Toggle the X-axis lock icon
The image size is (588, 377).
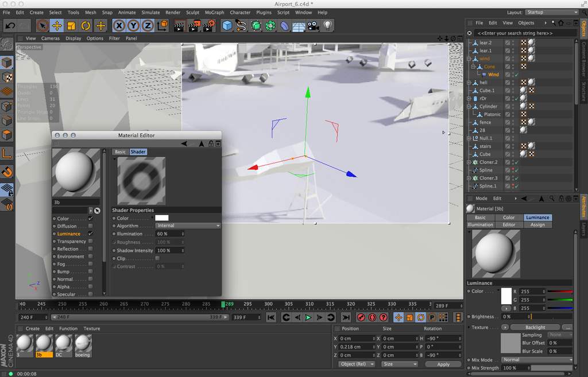coord(119,26)
